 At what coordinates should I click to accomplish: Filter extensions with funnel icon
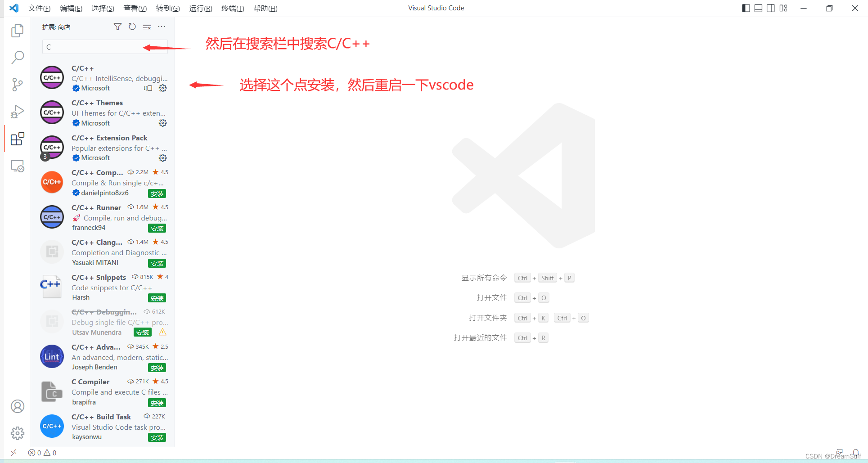point(117,27)
